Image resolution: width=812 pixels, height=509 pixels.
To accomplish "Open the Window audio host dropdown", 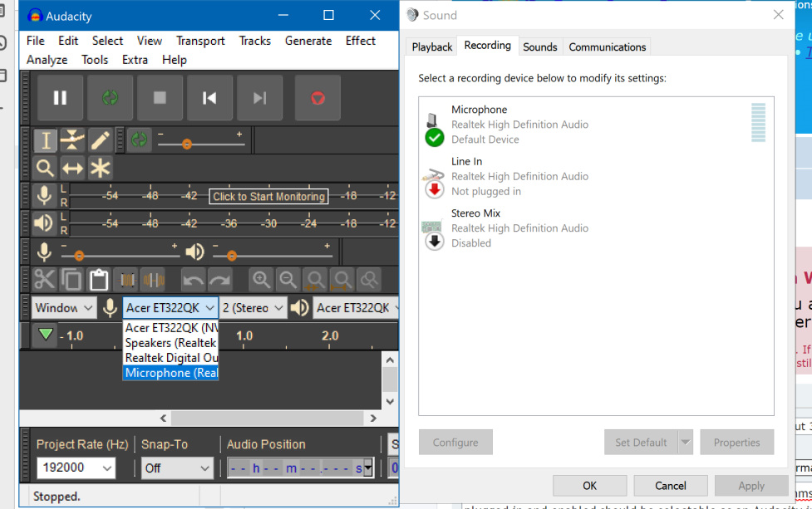I will coord(62,307).
